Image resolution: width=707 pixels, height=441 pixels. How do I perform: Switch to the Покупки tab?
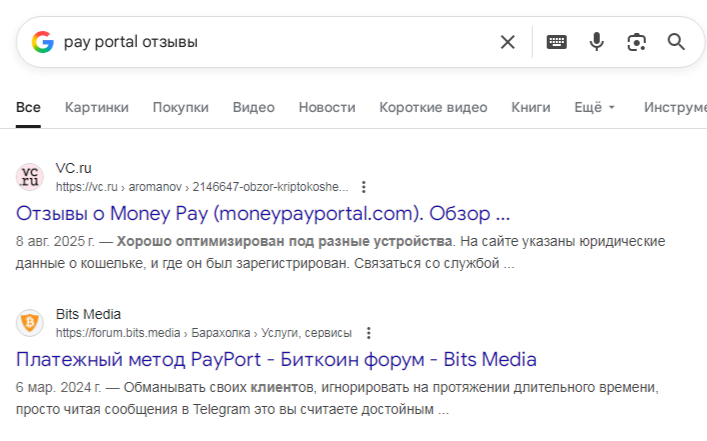click(181, 107)
